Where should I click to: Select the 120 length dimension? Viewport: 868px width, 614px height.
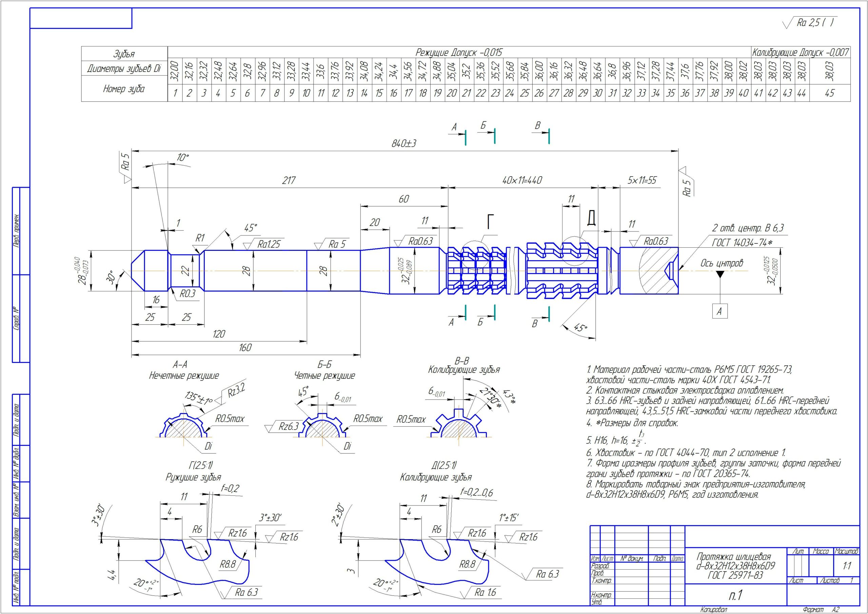click(219, 334)
